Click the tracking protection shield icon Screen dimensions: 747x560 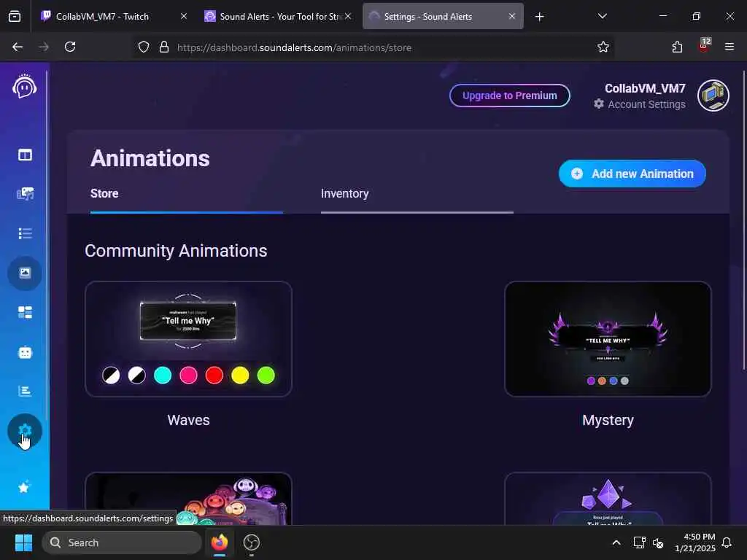144,47
